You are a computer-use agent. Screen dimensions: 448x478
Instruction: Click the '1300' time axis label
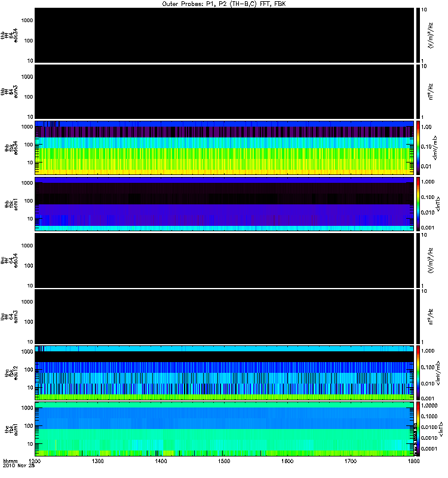coord(97,461)
